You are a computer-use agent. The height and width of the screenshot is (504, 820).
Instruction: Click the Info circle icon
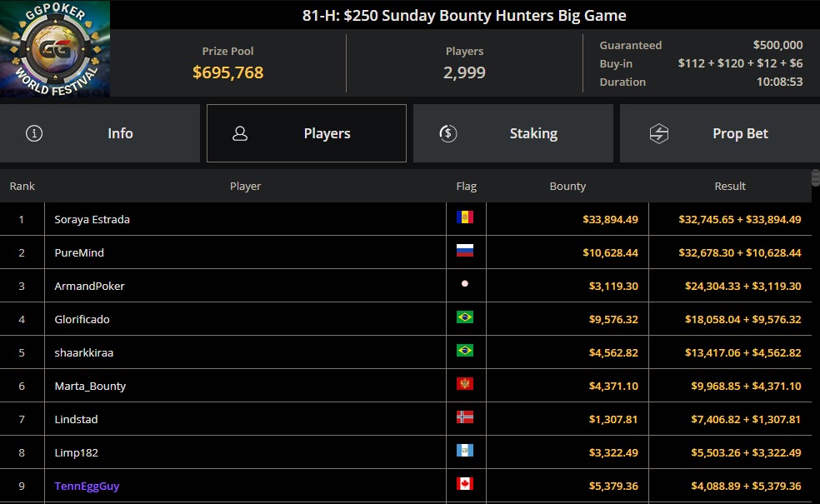[34, 133]
